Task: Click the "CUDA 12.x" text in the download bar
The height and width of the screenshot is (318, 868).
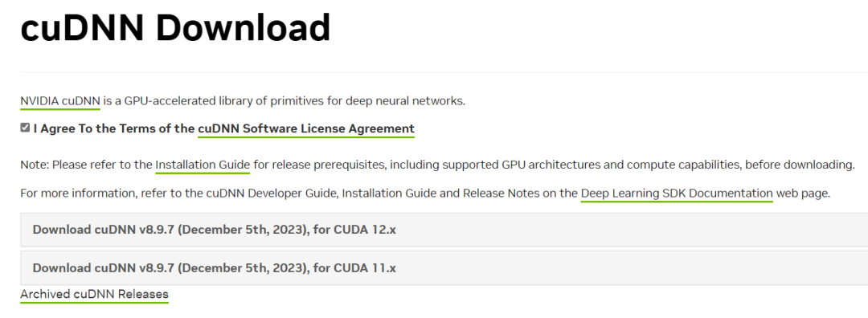Action: click(x=365, y=230)
